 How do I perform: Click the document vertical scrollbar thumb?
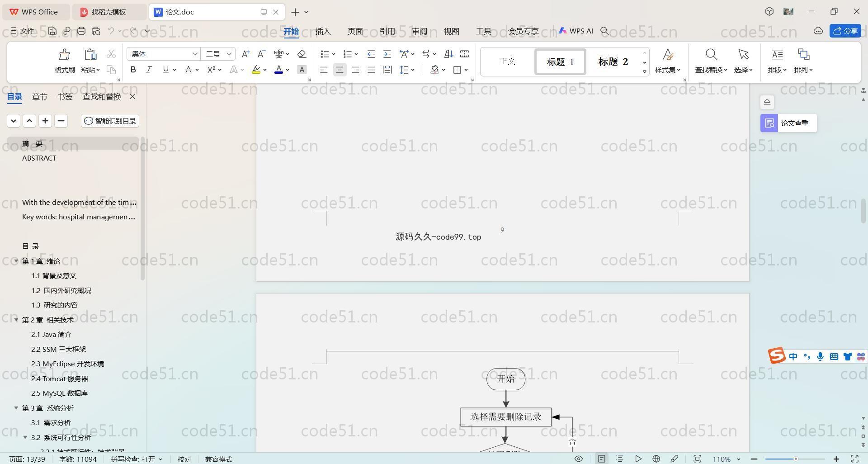(x=863, y=210)
